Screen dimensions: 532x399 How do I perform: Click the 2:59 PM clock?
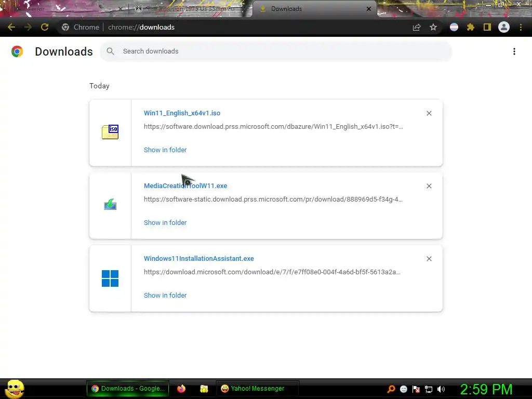pos(486,389)
